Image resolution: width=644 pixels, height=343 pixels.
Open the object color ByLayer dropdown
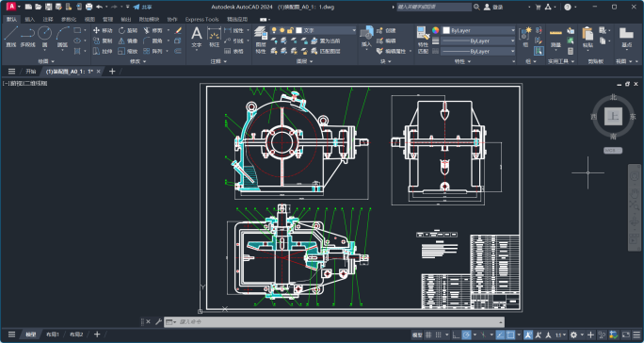478,30
